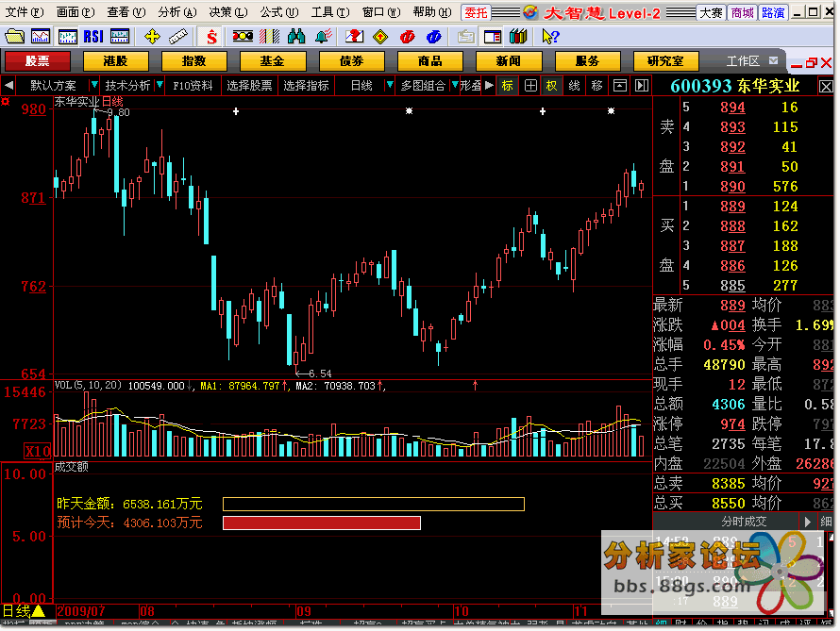
Task: Click the 路演 button
Action: (773, 12)
